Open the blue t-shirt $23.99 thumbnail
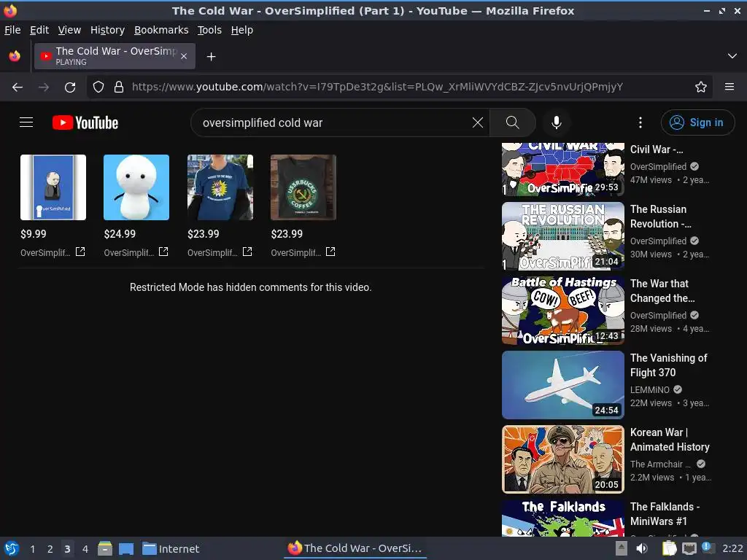 [x=220, y=187]
